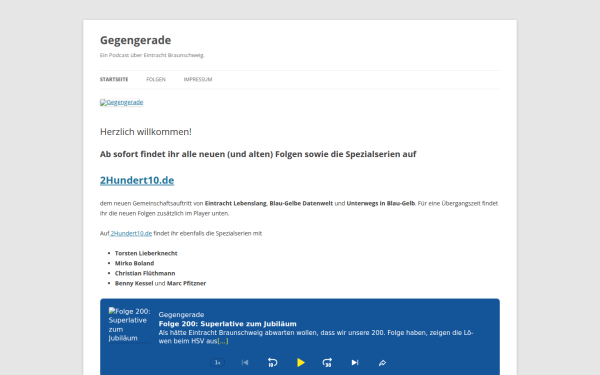Click the bold text 'Blau-Gelbe Datenwelt'
The width and height of the screenshot is (600, 375).
click(301, 203)
